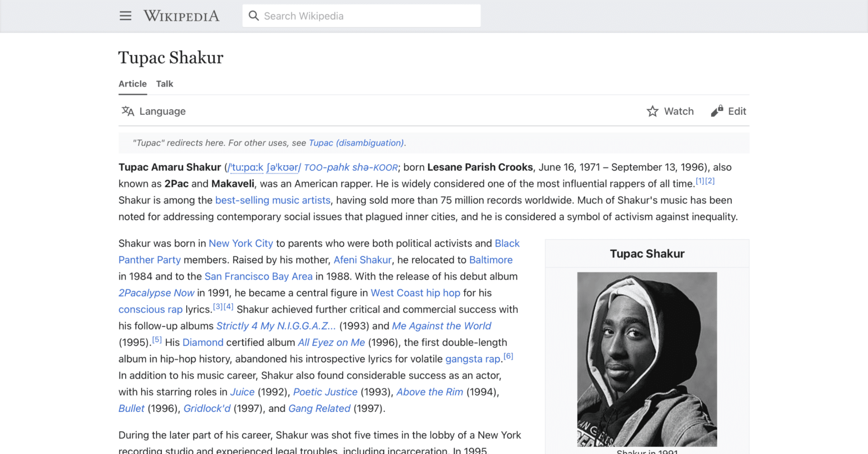
Task: Click the Wikipedia wordmark logo
Action: 181,16
